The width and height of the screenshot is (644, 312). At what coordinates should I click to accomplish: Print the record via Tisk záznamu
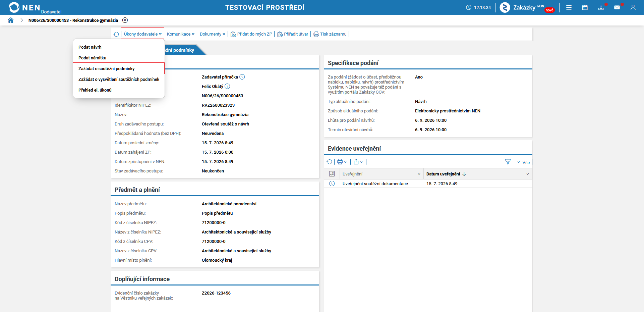330,34
